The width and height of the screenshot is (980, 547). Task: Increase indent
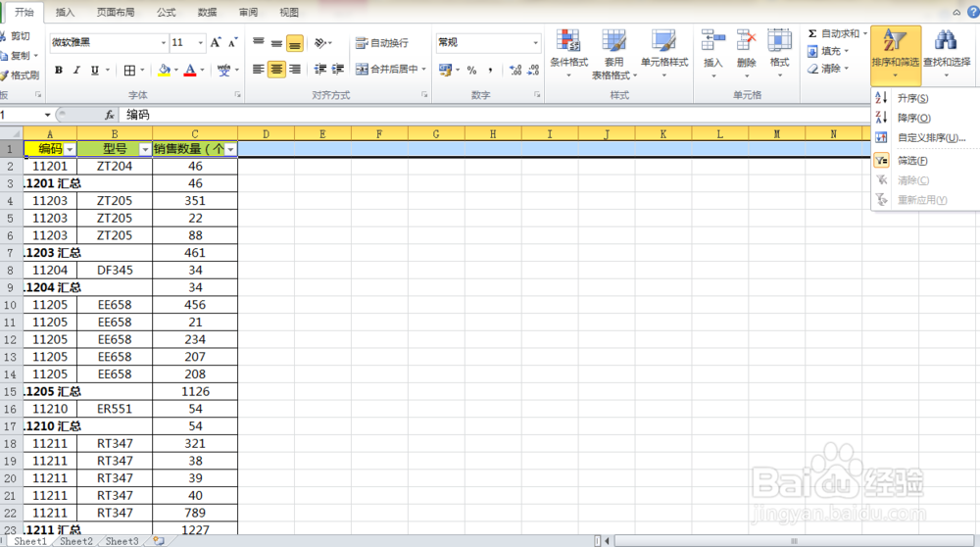click(337, 69)
